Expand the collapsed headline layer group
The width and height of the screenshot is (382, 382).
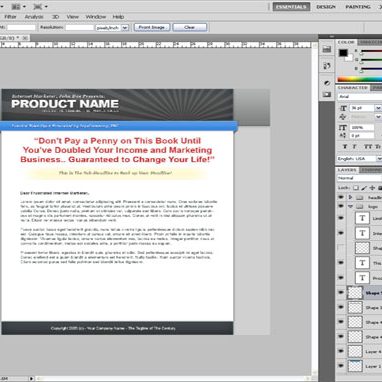(350, 197)
